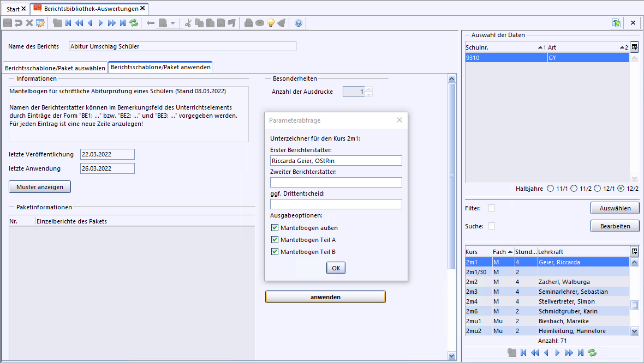Click green refresh icon in main toolbar
Viewport: 644px width, 363px height.
pos(134,23)
